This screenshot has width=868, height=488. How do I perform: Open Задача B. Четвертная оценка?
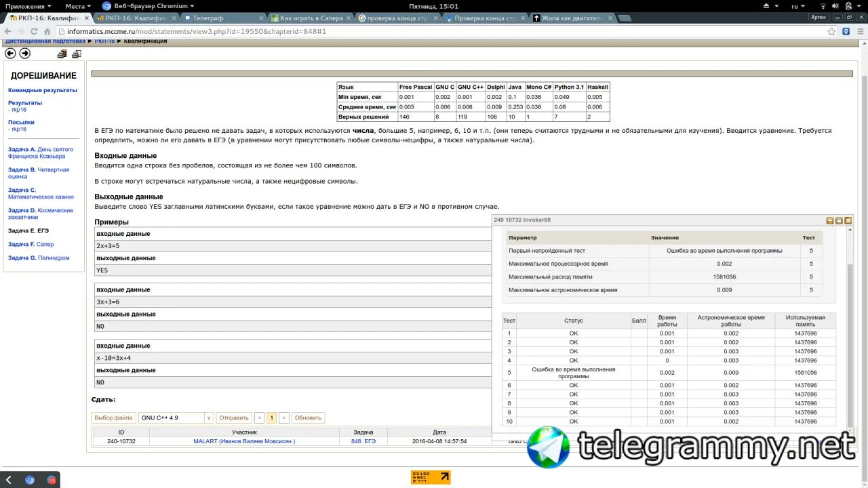coord(39,173)
